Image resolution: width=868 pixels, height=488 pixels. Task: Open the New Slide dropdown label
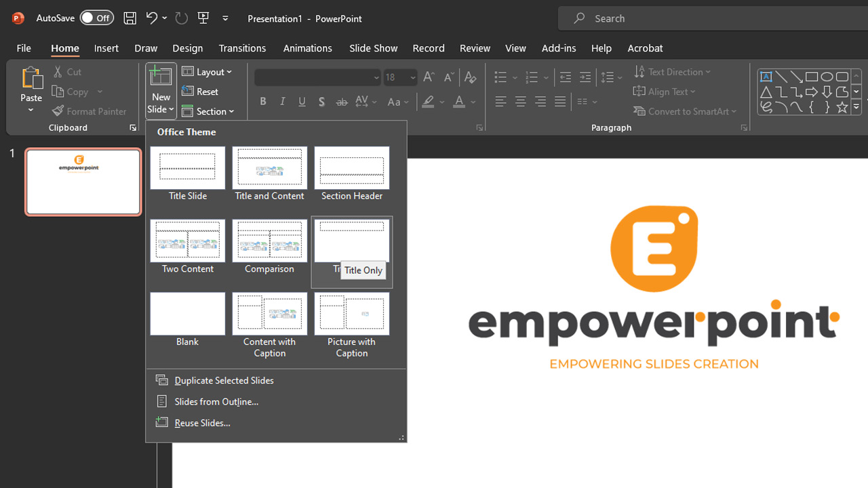click(161, 104)
